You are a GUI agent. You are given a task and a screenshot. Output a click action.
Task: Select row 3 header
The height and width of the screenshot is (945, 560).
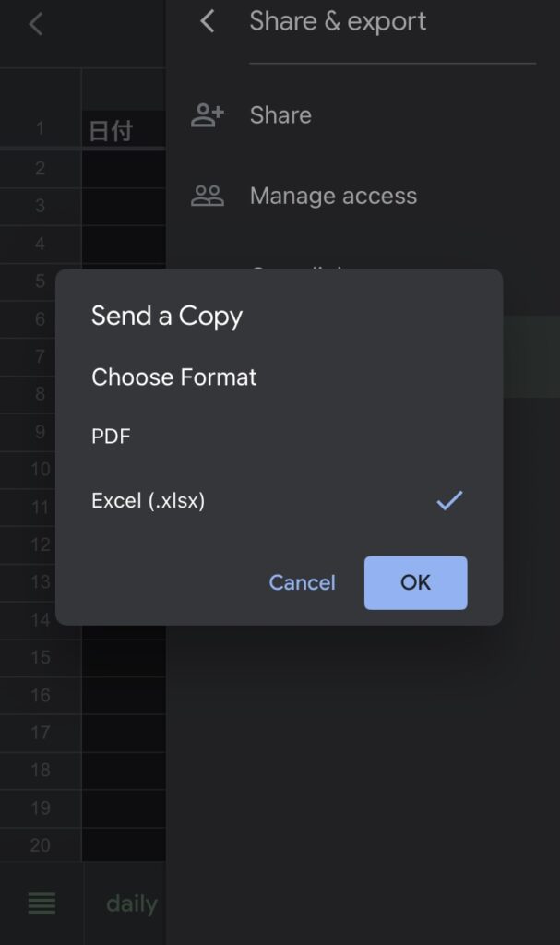(40, 205)
